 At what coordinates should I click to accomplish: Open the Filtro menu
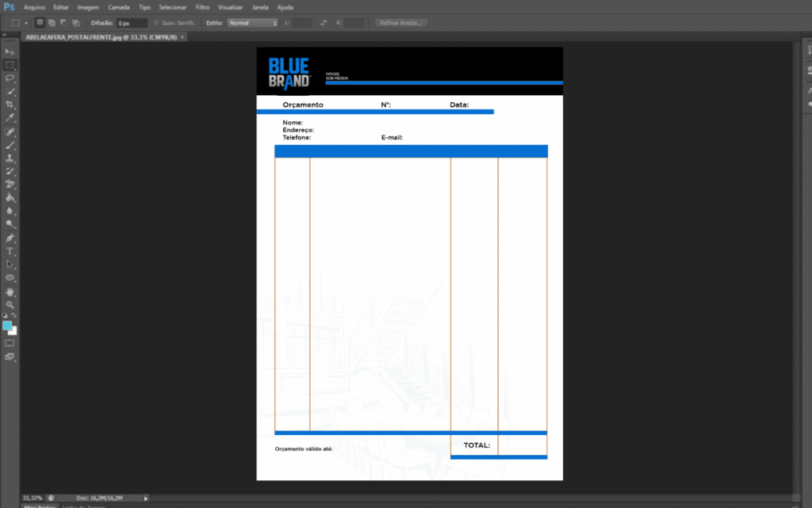[x=202, y=7]
